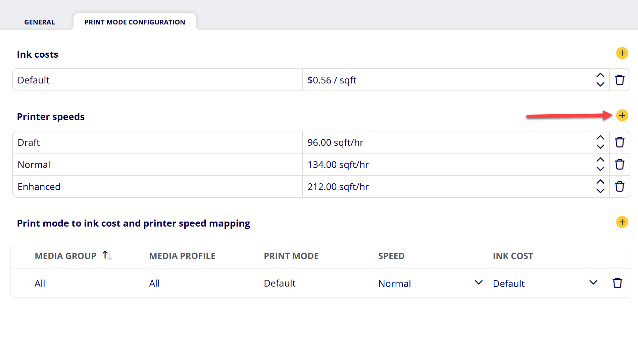
Task: Delete the Normal printer speed
Action: coord(620,165)
